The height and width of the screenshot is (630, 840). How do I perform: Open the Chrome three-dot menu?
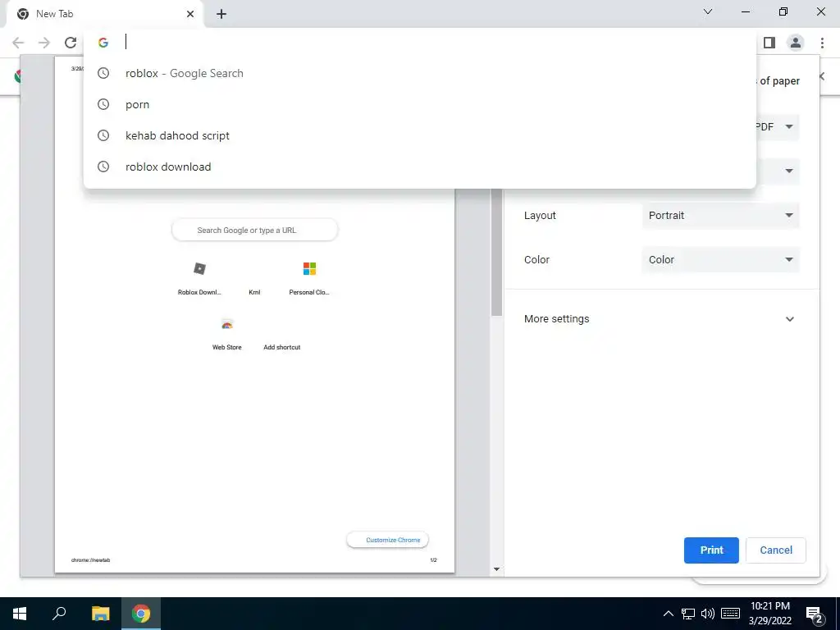coord(822,43)
